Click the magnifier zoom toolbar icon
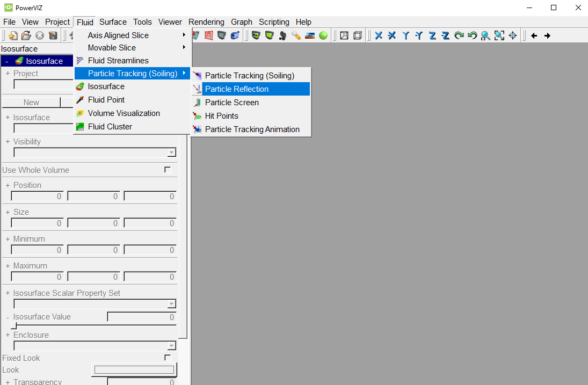Viewport: 588px width, 385px height. pos(485,35)
